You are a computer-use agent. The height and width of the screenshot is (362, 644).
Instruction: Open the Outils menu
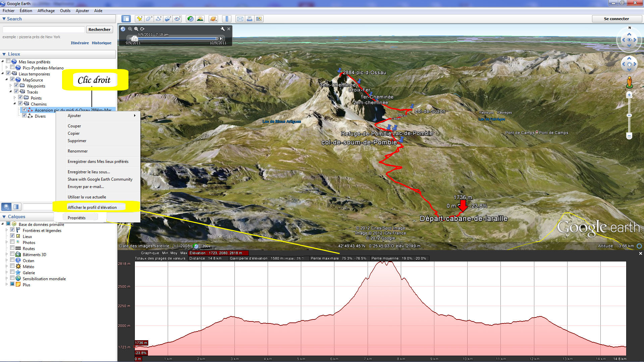click(65, 11)
